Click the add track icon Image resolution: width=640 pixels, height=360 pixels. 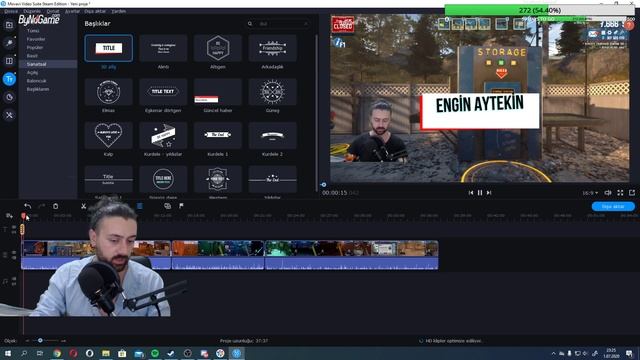pos(9,216)
